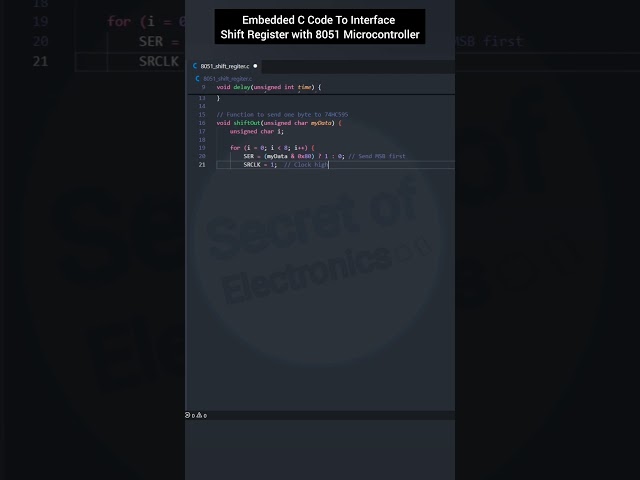
Task: Click line 'unsigned char i;'
Action: point(256,131)
